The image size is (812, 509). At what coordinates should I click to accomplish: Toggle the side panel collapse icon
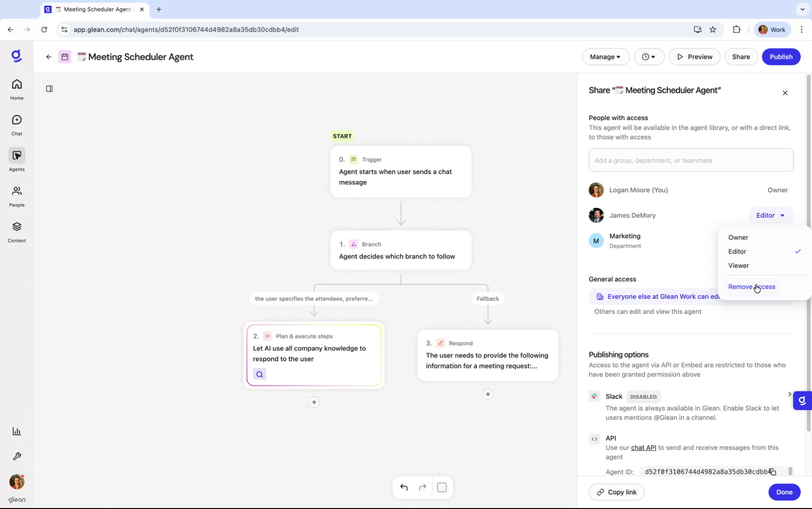coord(50,89)
